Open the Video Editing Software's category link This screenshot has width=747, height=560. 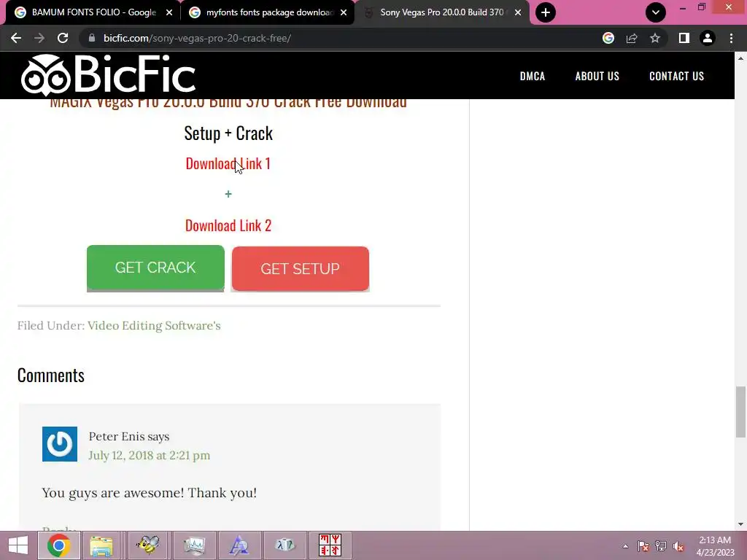point(154,326)
